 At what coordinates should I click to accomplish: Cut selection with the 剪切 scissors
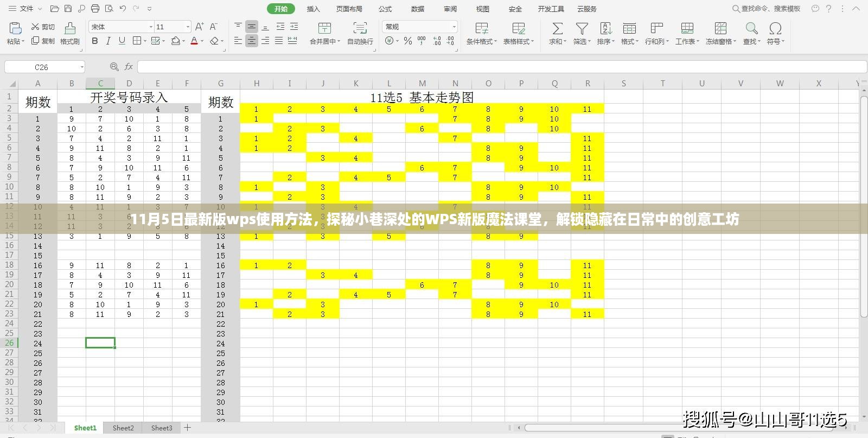43,27
